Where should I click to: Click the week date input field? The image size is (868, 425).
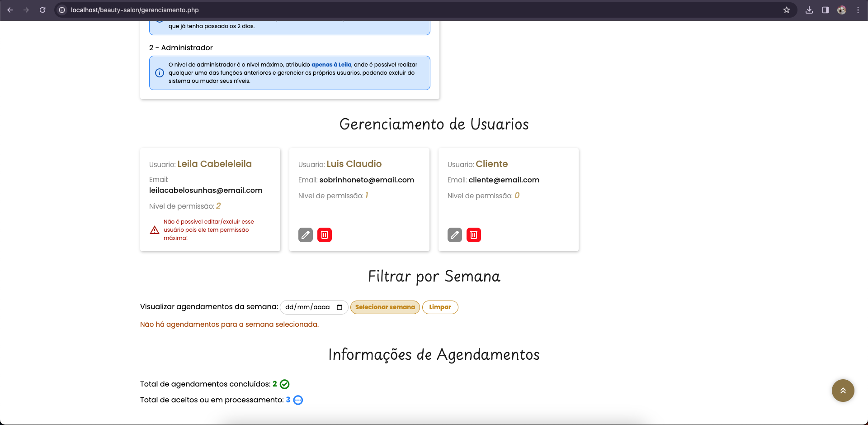click(314, 307)
